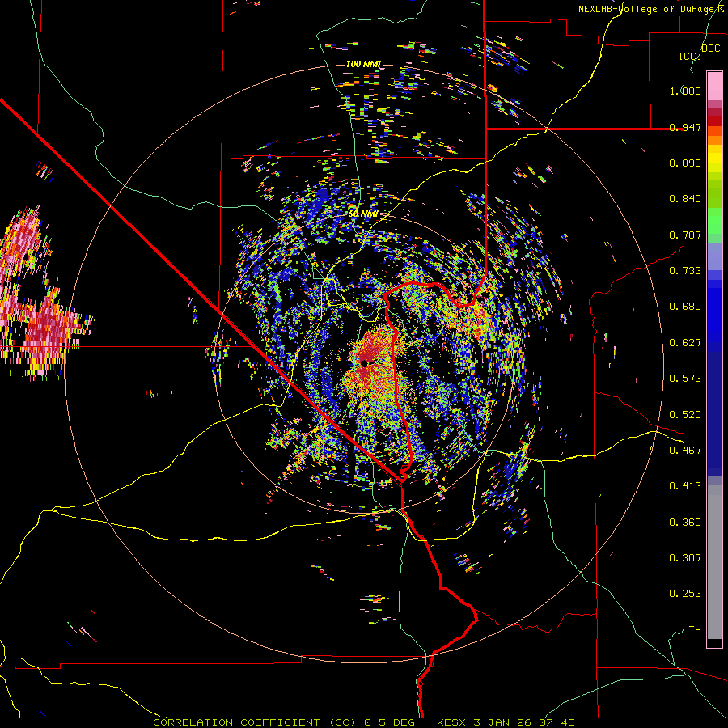728x728 pixels.
Task: Click the 0.840 scale value
Action: tap(685, 199)
